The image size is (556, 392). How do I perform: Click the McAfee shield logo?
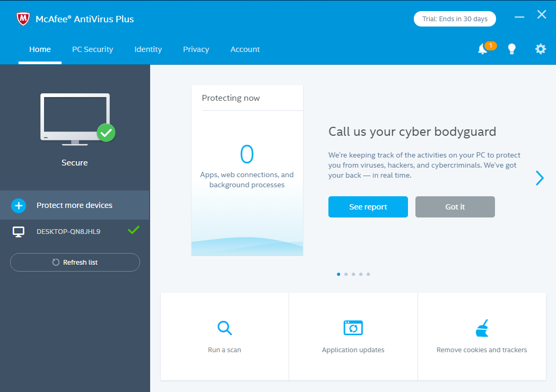click(23, 19)
